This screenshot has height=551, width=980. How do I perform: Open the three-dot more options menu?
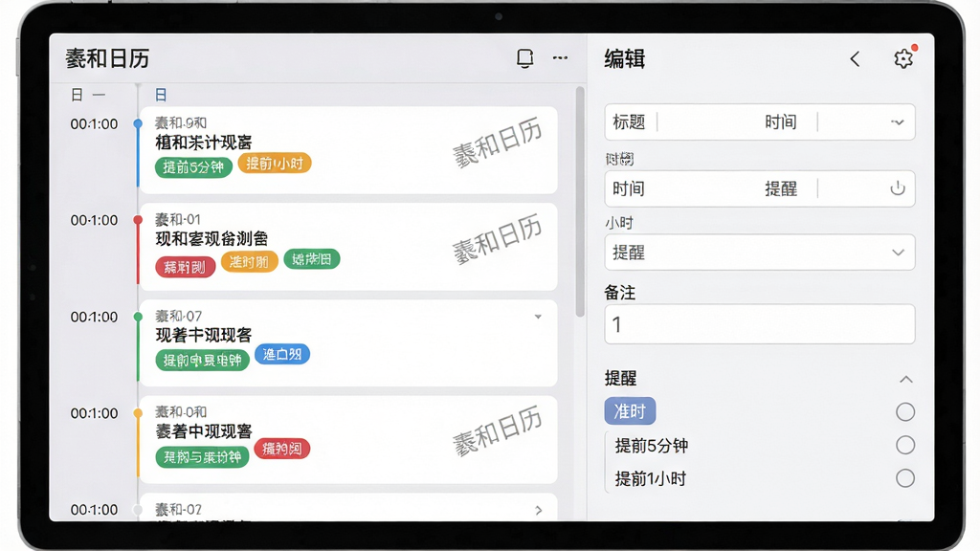click(x=560, y=58)
